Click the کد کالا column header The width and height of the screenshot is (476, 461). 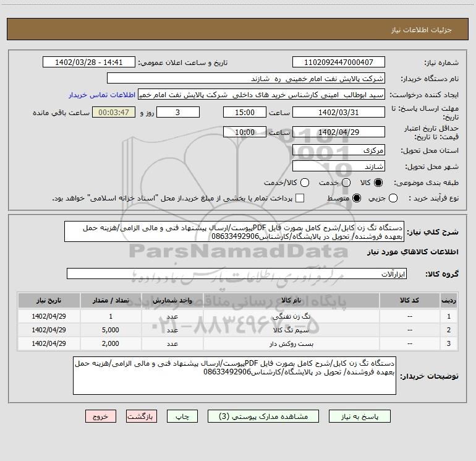coord(409,301)
